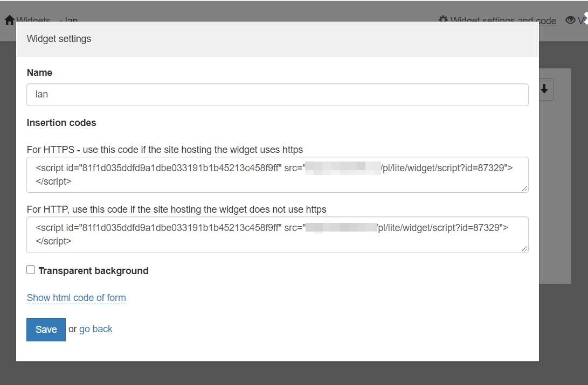Screen dimensions: 588x385
Task: Grab the resize handle of the HTTPS code box
Action: 524,189
